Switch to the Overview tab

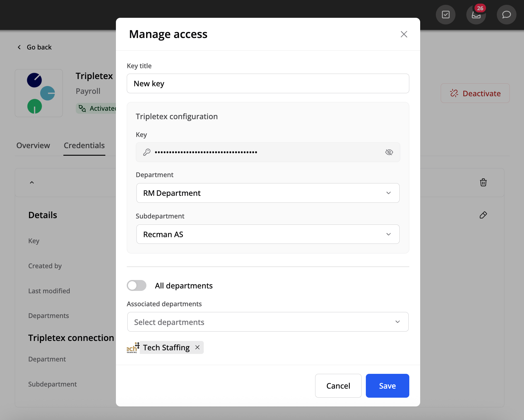click(33, 145)
